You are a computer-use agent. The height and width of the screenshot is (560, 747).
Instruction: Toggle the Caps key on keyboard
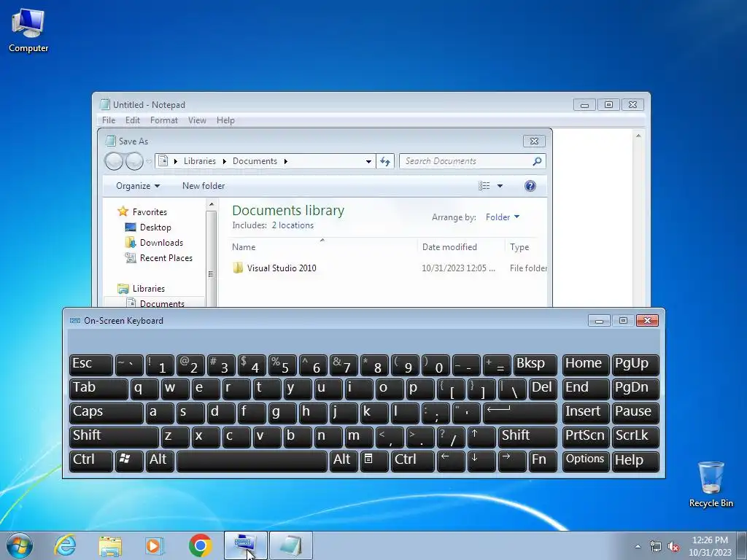pos(107,413)
